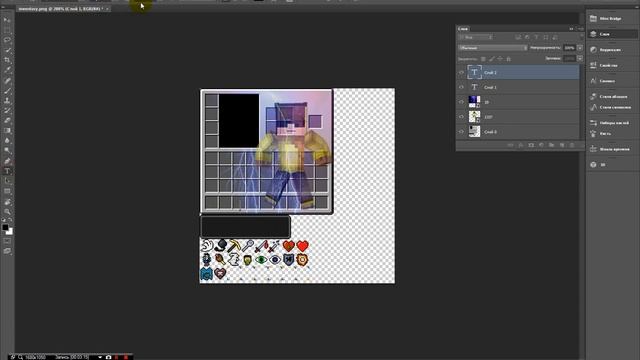Select the Clone Stamp tool

click(x=7, y=100)
